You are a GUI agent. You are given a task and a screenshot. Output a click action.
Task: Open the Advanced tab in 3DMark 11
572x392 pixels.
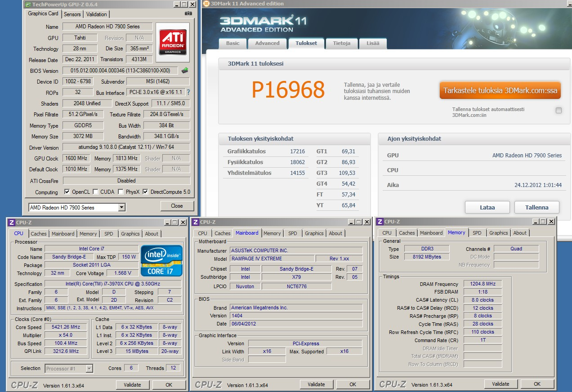point(267,43)
